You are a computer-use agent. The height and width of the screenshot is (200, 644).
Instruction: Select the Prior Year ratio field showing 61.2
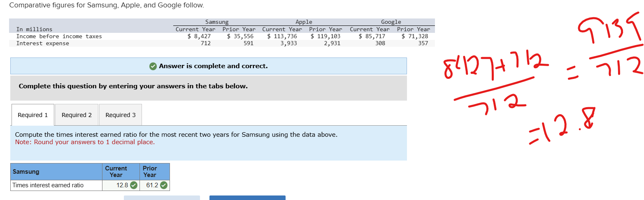(155, 185)
